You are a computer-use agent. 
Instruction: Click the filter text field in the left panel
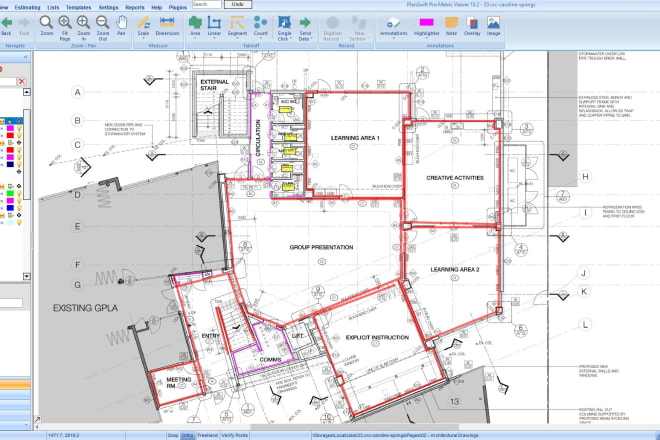pos(8,81)
